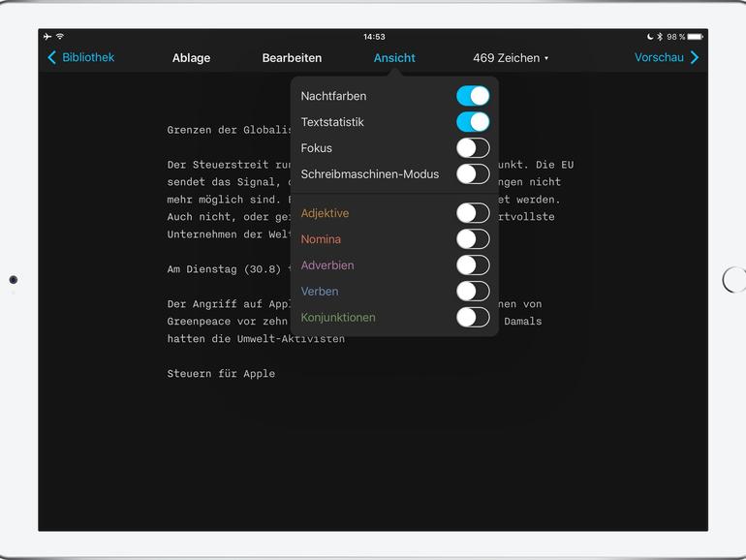Click the line starting 'Greenpeace vor zehn'
This screenshot has width=746, height=560.
[228, 322]
